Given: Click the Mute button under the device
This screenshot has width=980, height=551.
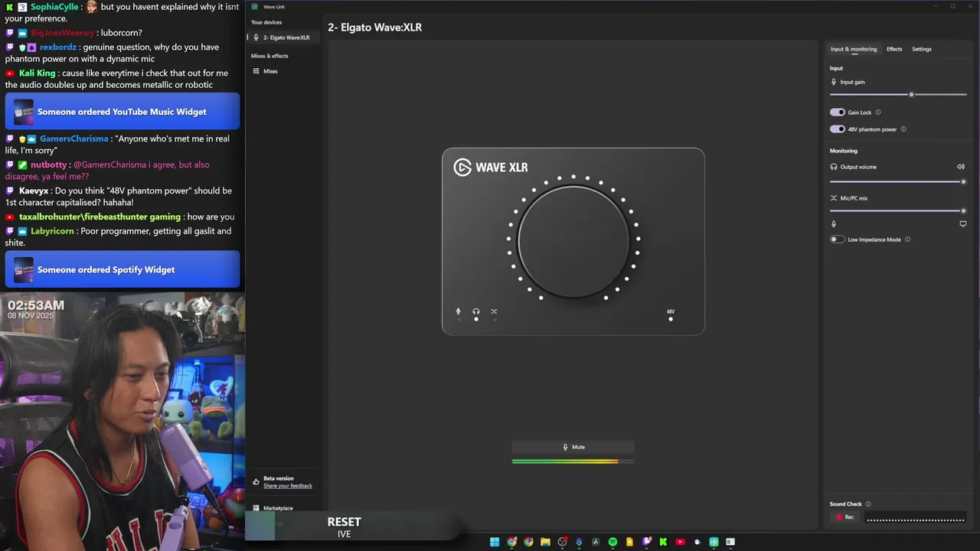Looking at the screenshot, I should 573,447.
